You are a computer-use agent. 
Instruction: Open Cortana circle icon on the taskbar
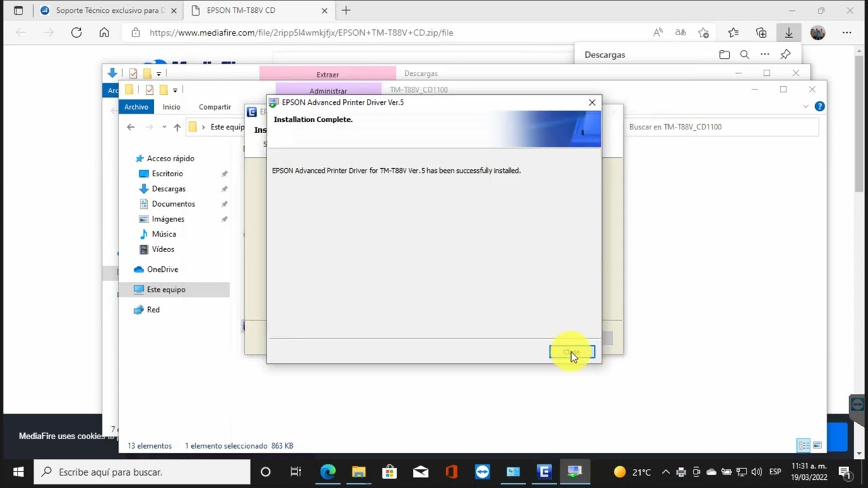tap(265, 472)
